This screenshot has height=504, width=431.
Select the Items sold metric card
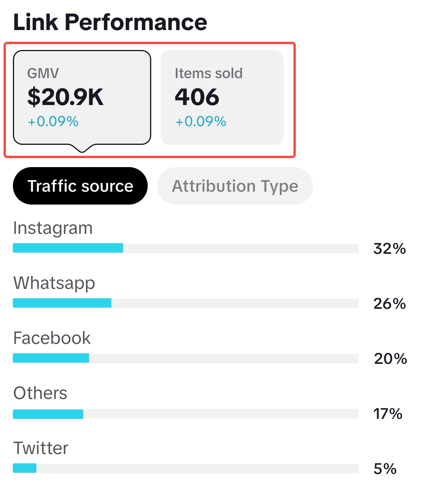click(x=222, y=98)
